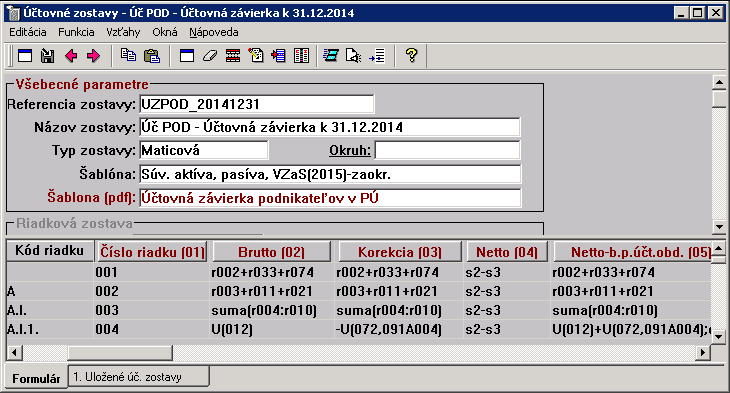
Task: Click the new form window icon at toolbar start
Action: tap(25, 56)
